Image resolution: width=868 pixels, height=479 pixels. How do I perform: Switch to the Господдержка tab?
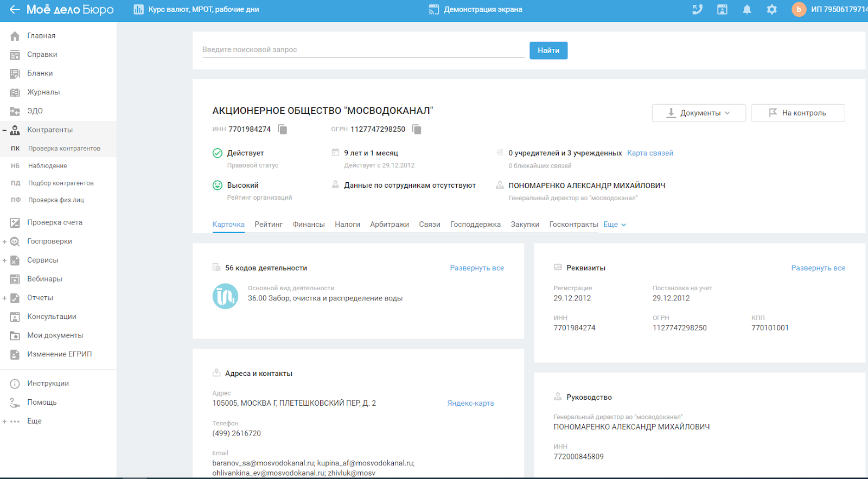(x=475, y=225)
